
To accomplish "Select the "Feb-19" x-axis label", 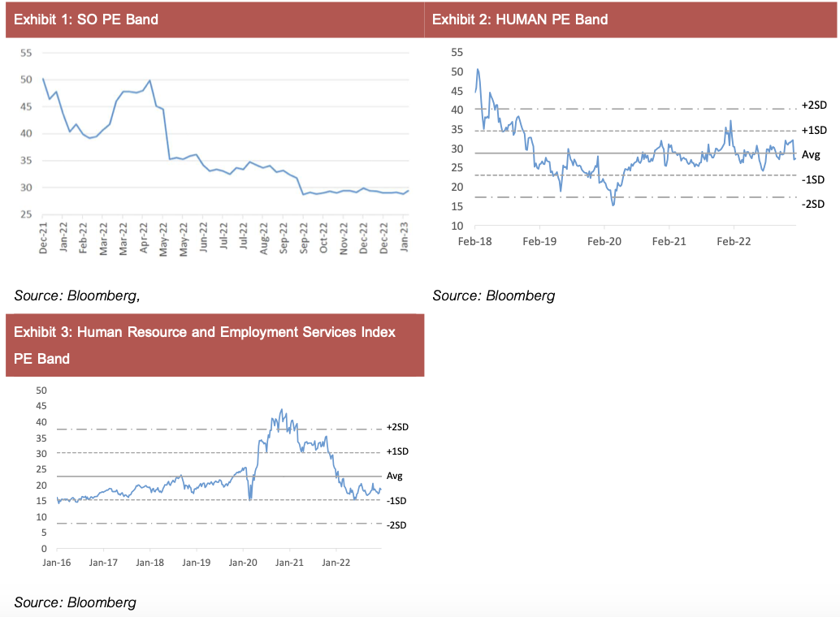I will (539, 242).
